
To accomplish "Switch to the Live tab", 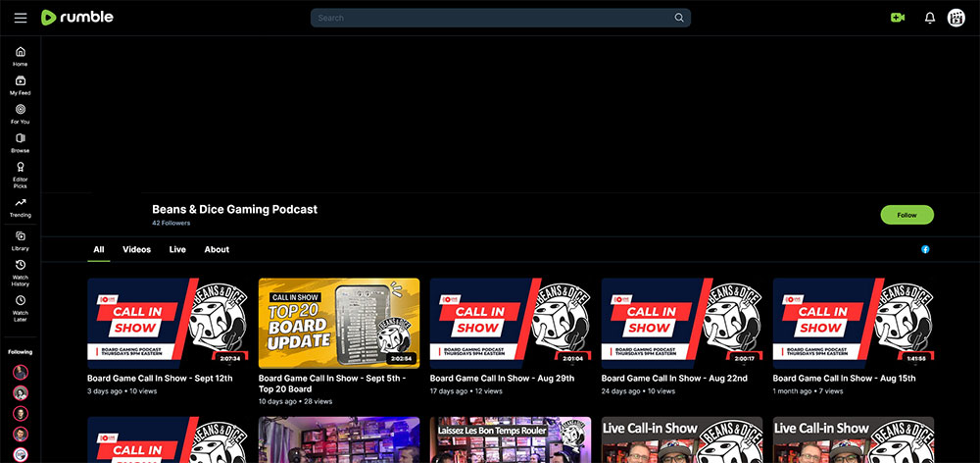I will (177, 249).
